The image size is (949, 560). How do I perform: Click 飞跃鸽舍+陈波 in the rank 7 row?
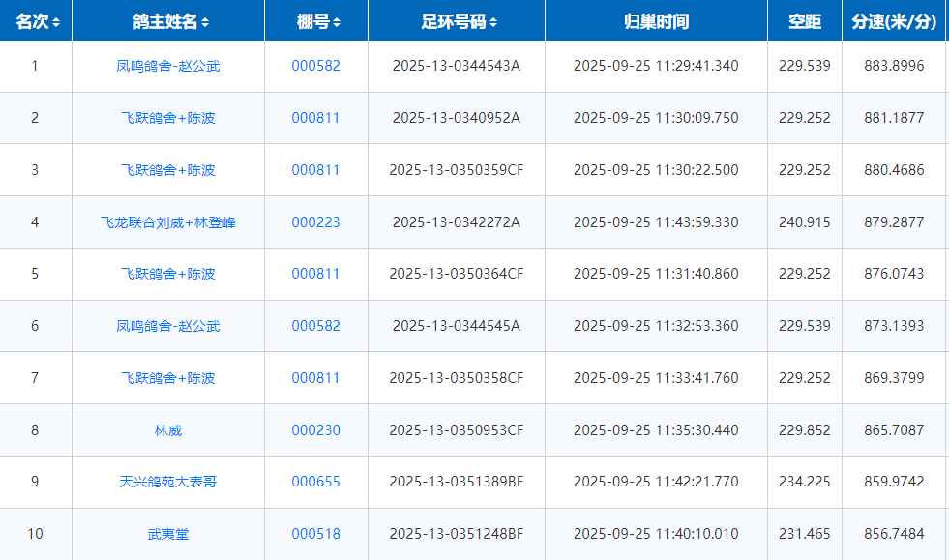point(168,378)
